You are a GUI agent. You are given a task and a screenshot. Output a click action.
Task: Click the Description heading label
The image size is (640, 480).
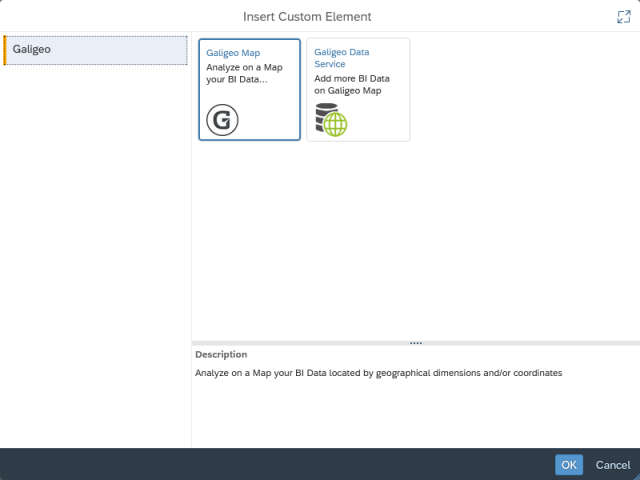(x=221, y=354)
